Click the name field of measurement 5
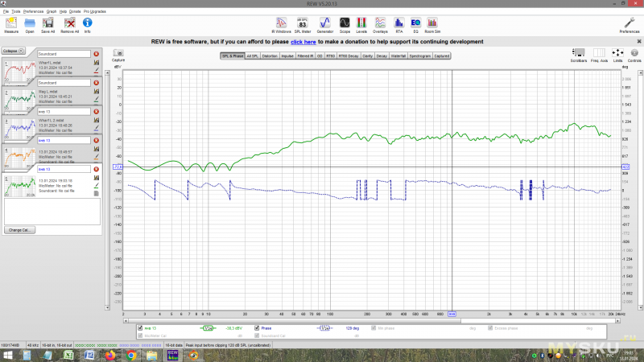 click(64, 169)
